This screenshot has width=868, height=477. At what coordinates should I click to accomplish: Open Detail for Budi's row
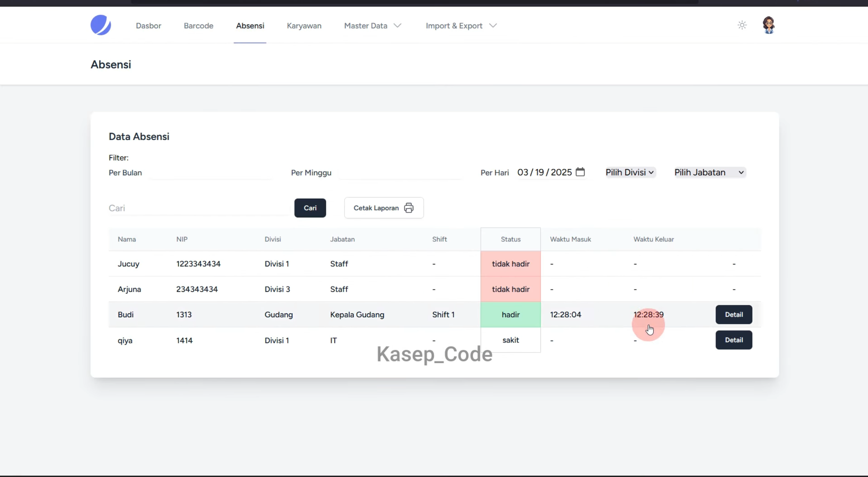coord(734,315)
